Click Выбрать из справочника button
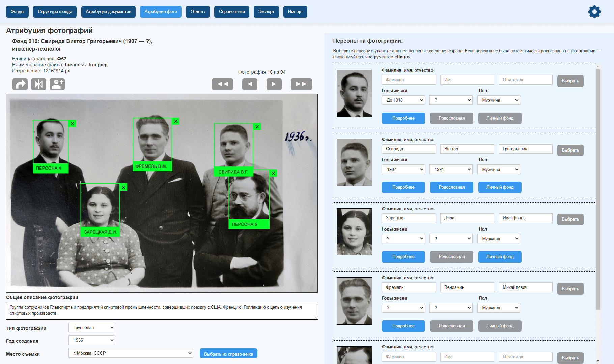The height and width of the screenshot is (364, 614). tap(228, 354)
